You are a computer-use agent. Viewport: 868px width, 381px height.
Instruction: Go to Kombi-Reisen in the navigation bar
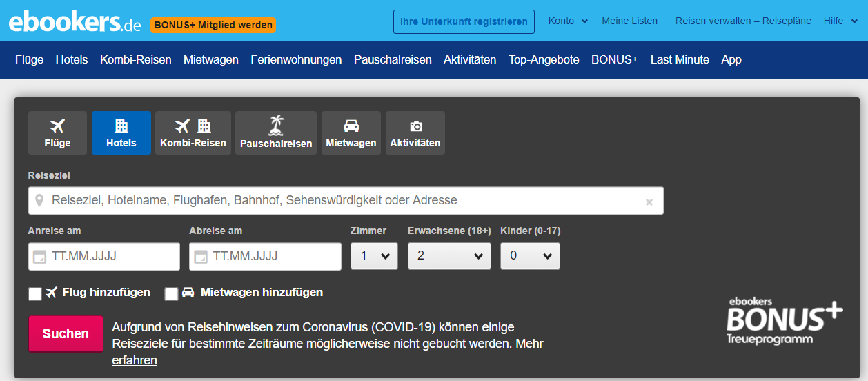(x=136, y=59)
